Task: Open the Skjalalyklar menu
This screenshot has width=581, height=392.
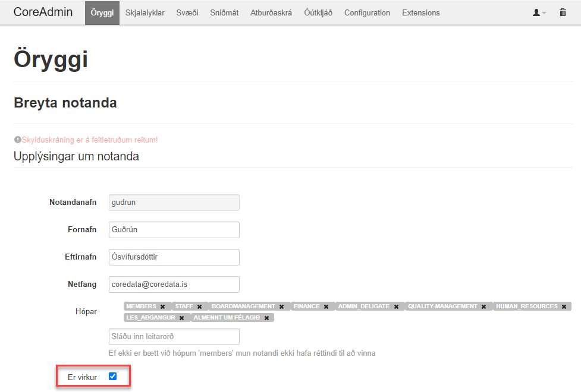Action: click(x=145, y=12)
